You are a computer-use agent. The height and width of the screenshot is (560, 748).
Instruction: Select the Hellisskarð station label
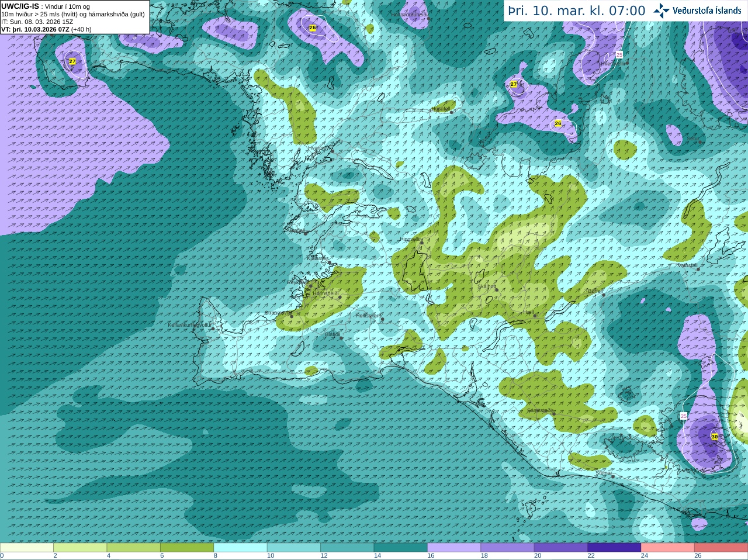click(x=368, y=316)
